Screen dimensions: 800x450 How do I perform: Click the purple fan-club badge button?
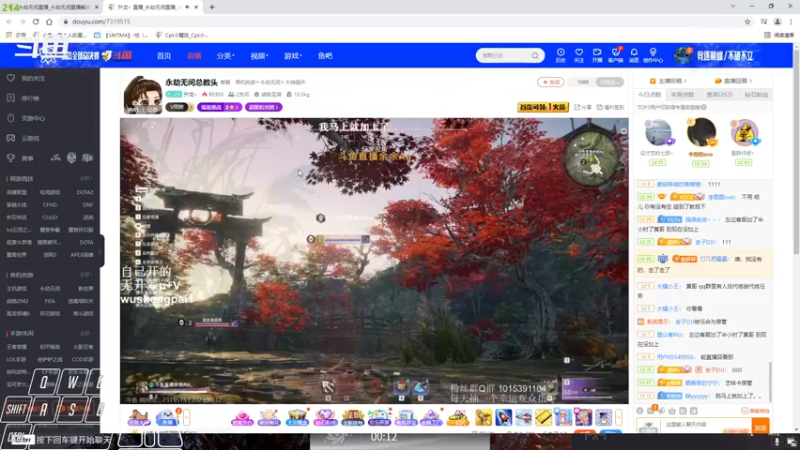click(264, 107)
